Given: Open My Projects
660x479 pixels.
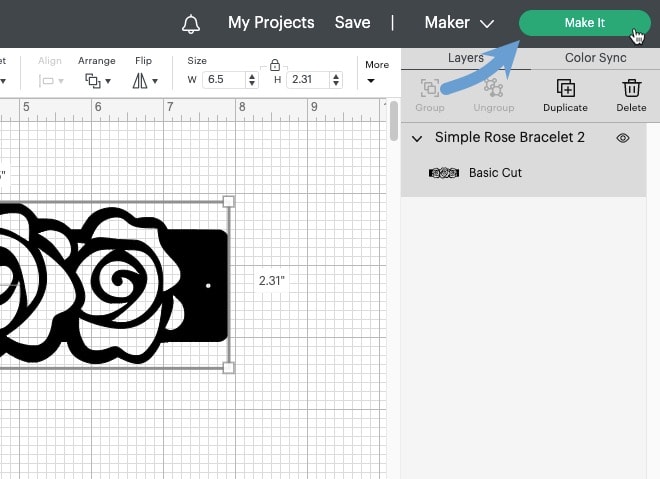Looking at the screenshot, I should tap(271, 23).
